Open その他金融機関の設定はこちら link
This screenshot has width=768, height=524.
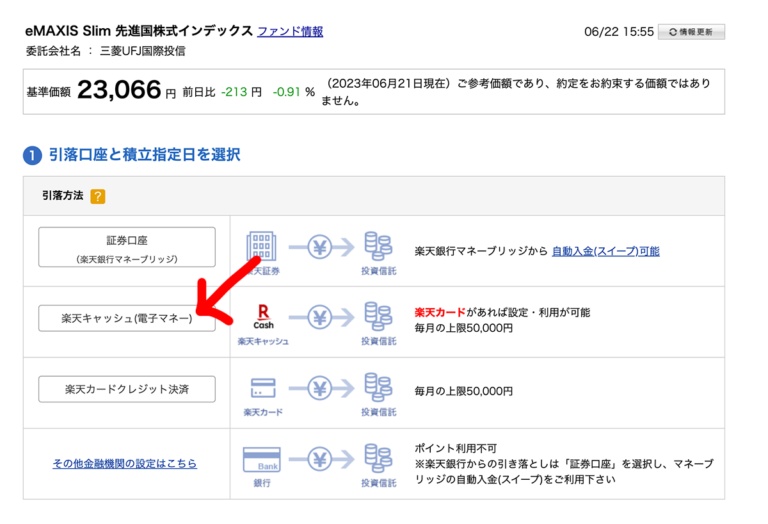click(125, 464)
